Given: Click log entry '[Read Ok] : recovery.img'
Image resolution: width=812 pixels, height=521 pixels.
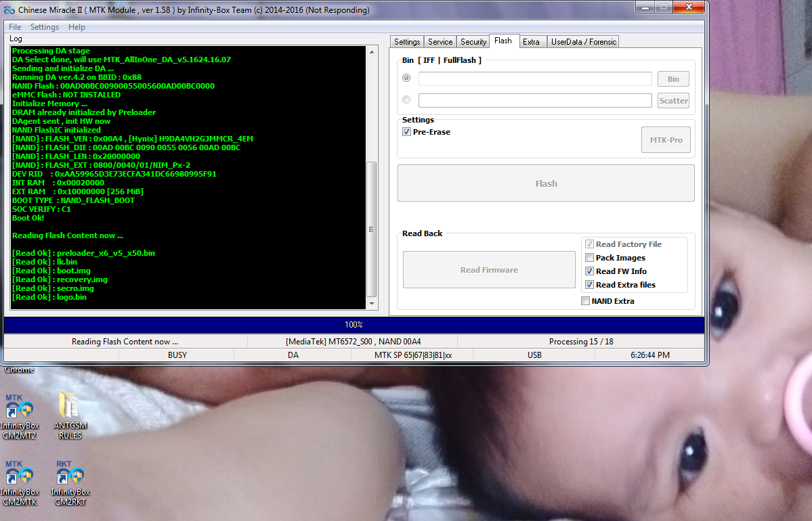Looking at the screenshot, I should coord(60,279).
